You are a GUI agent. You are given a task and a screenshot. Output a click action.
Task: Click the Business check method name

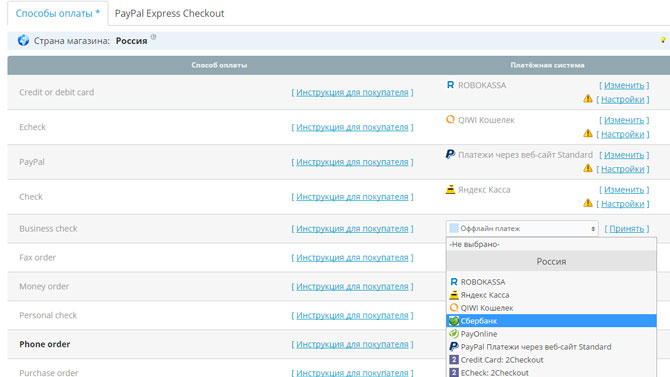48,229
